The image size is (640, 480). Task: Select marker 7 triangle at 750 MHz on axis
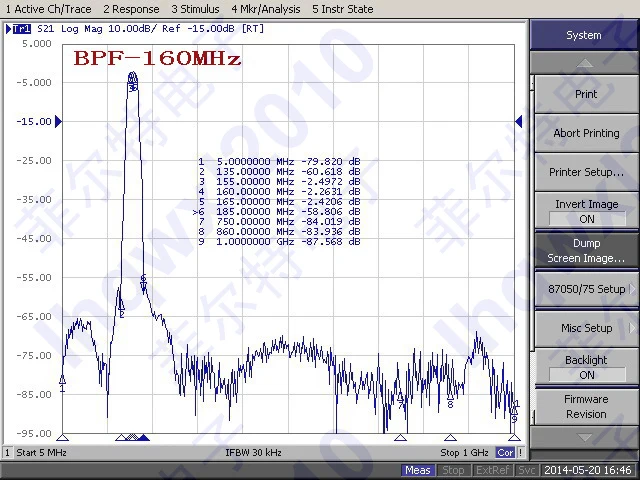pos(400,438)
